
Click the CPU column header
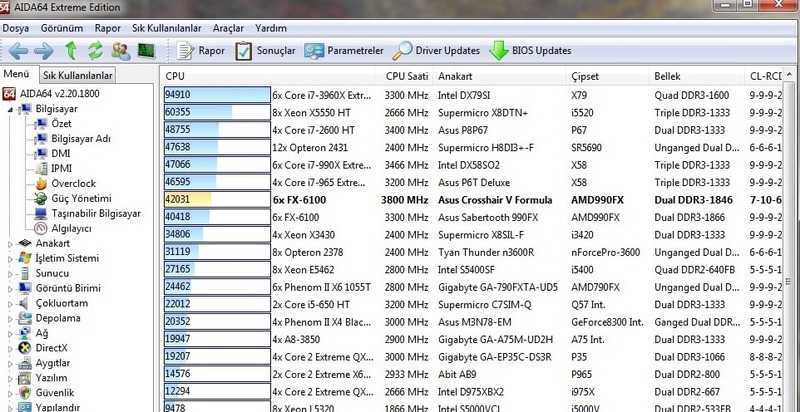pos(269,76)
